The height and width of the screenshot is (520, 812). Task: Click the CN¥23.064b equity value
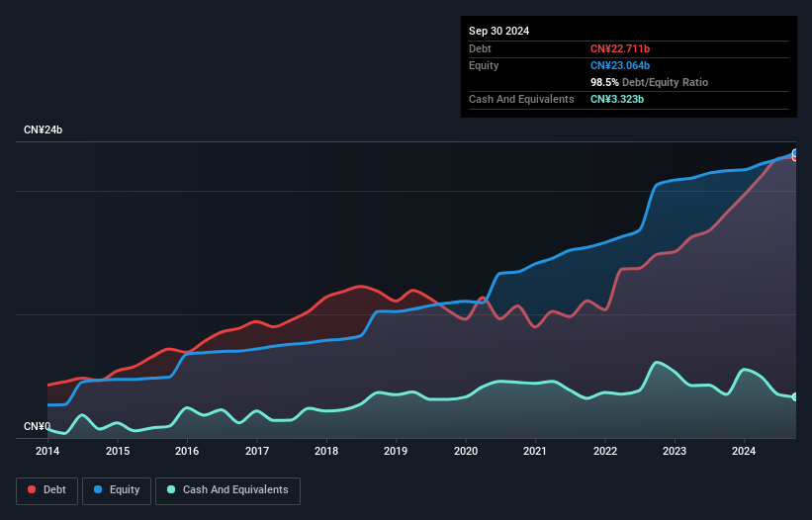(620, 65)
